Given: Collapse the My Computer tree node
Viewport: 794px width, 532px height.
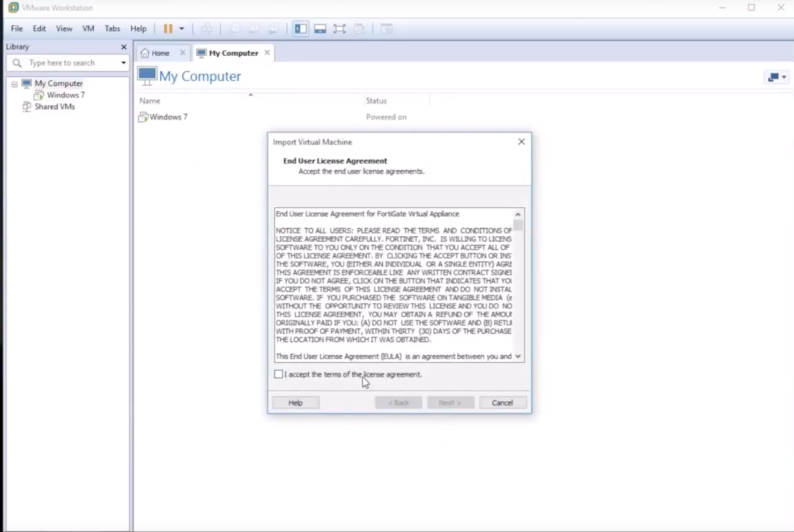Looking at the screenshot, I should coord(14,84).
